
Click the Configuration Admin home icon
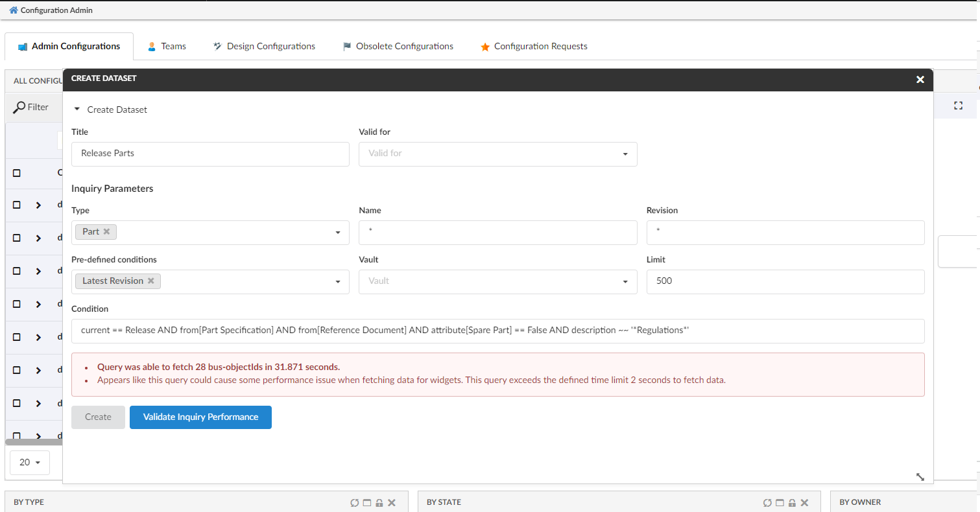(14, 10)
